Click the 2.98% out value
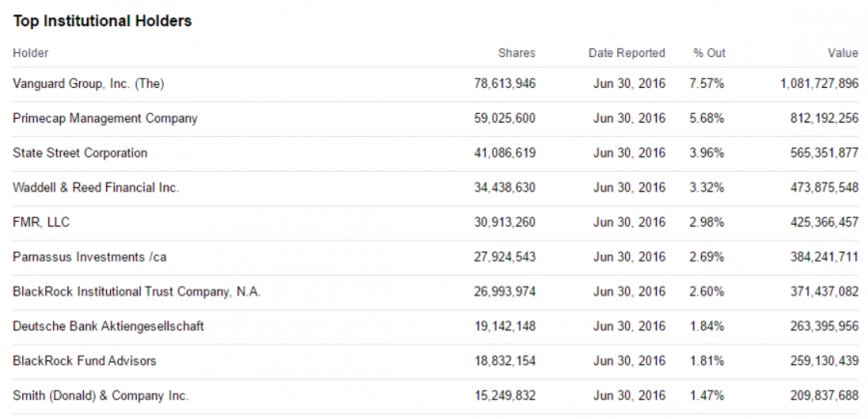 pos(707,222)
